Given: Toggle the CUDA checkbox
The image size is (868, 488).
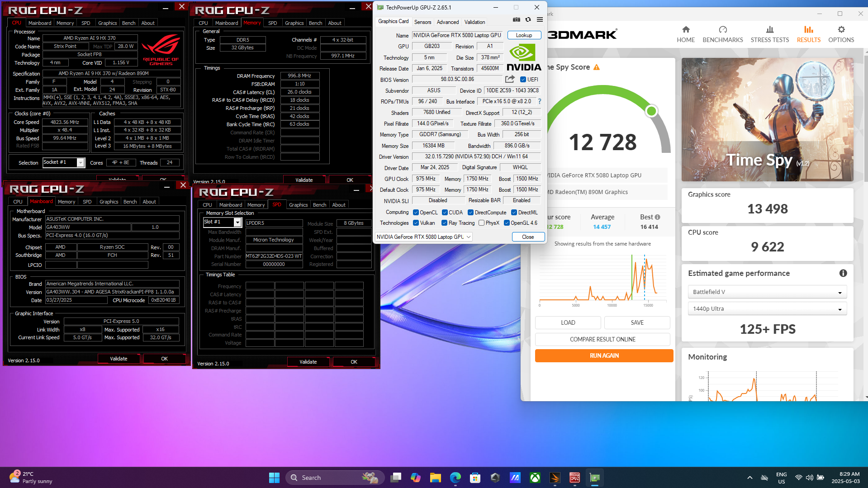Looking at the screenshot, I should pyautogui.click(x=445, y=213).
